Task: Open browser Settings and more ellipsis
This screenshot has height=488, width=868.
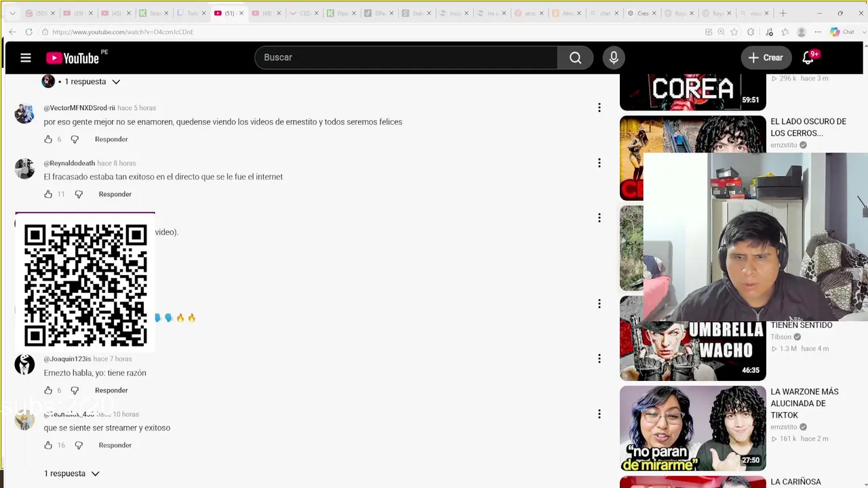Action: (818, 32)
